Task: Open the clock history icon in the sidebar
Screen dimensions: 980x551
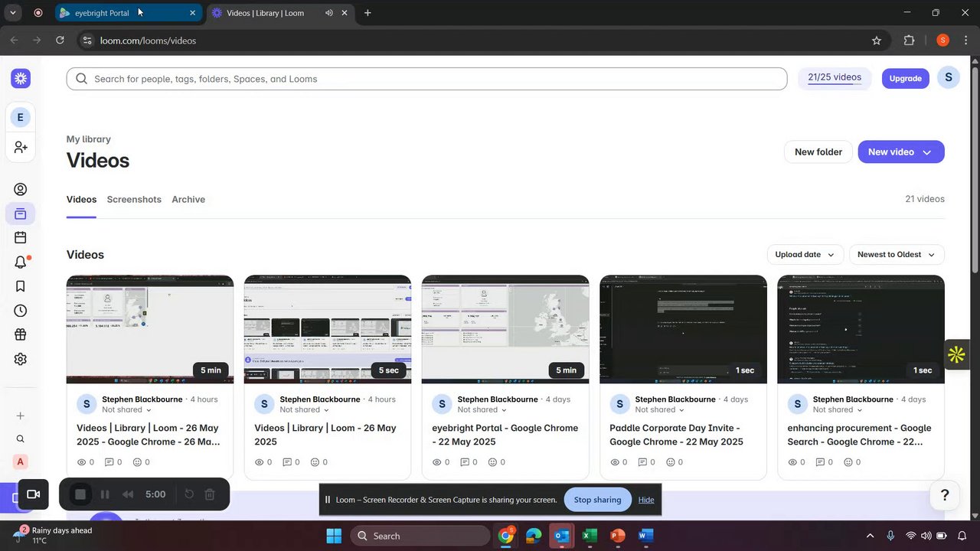Action: point(21,311)
